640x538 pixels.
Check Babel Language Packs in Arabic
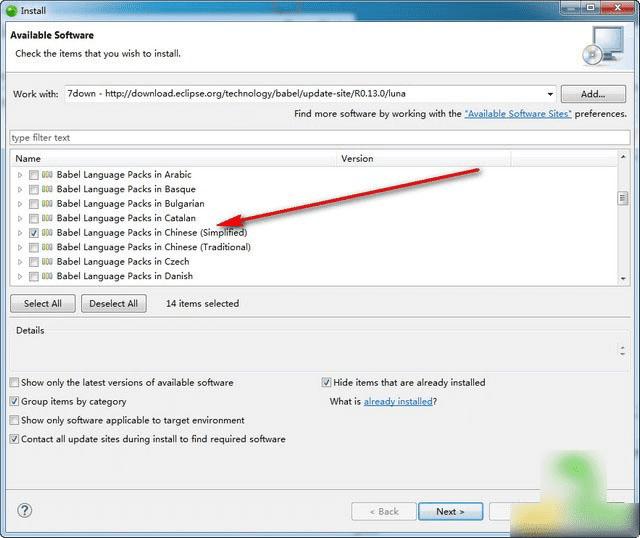[34, 175]
